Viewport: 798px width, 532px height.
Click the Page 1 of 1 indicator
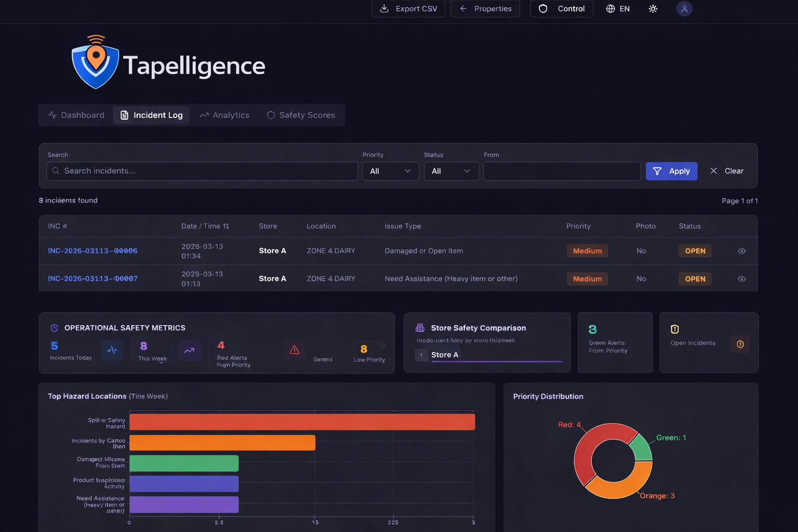[x=740, y=201]
